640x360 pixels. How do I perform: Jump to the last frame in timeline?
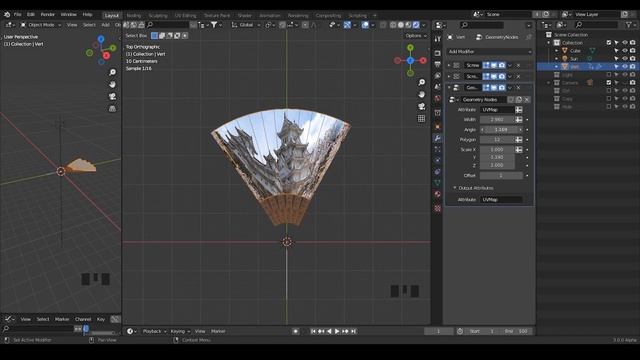(x=353, y=331)
